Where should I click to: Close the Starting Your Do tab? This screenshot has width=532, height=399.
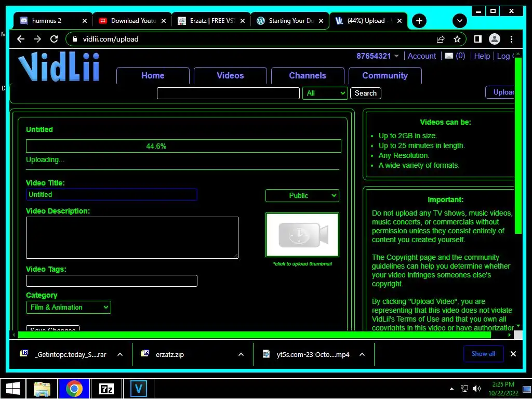coord(321,21)
